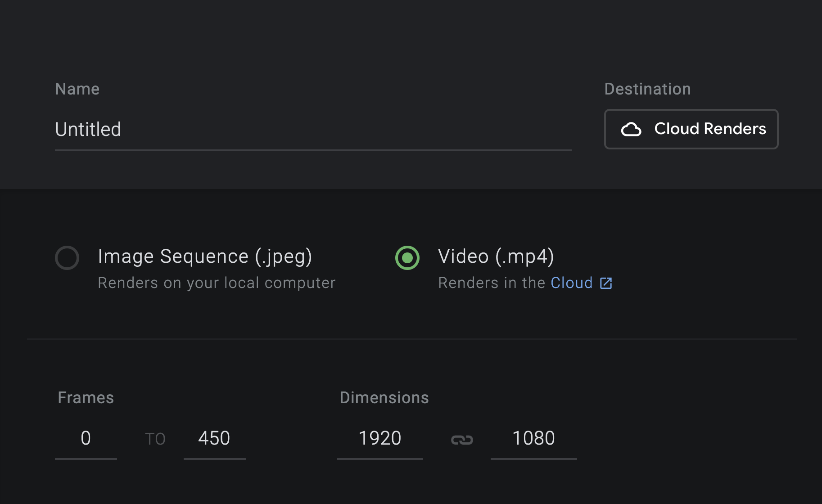822x504 pixels.
Task: Click the Video (.mp4) label text
Action: tap(496, 256)
